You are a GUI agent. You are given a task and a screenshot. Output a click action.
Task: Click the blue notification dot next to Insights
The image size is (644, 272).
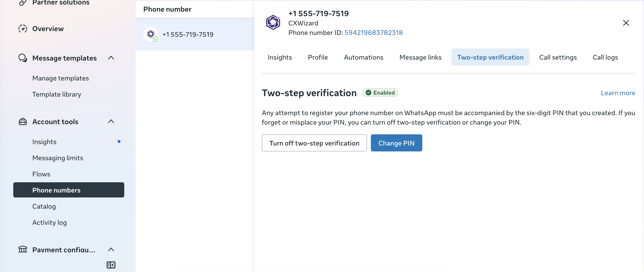click(119, 142)
